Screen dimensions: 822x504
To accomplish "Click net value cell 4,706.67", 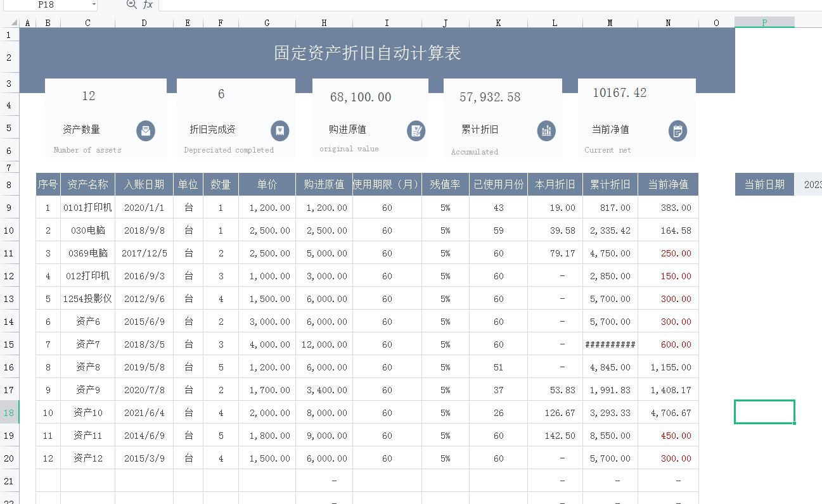I will point(668,413).
